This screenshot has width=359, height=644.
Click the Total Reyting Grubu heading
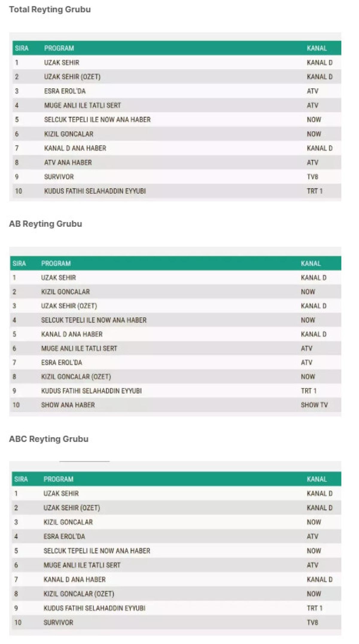click(50, 9)
